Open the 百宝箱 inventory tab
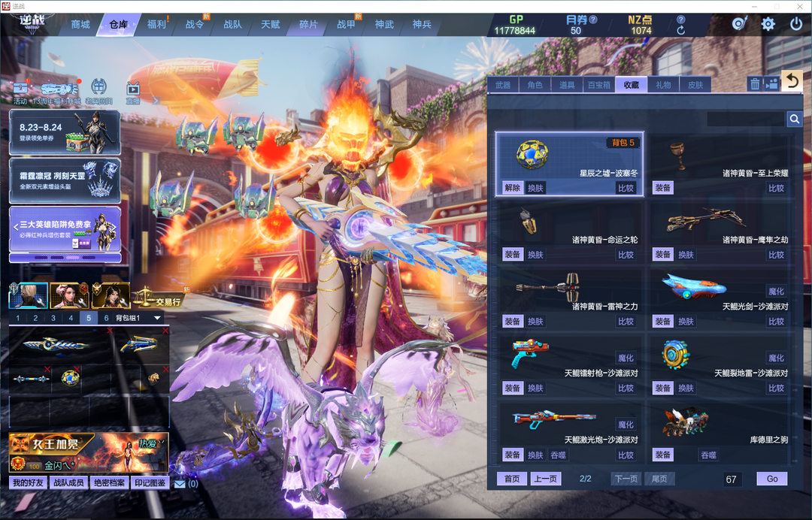 pos(599,85)
